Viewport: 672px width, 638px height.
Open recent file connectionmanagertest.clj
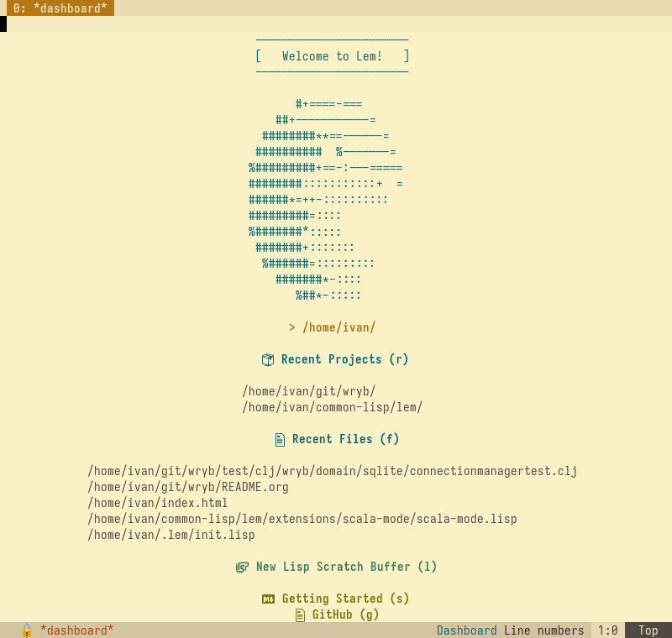pos(332,471)
